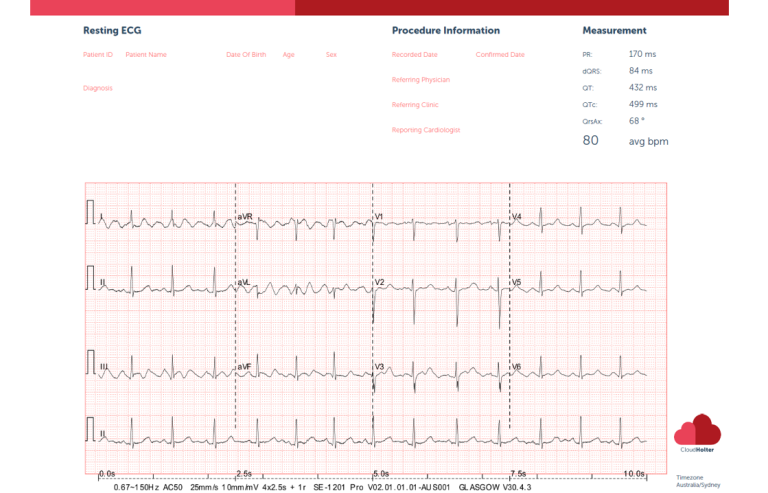Select the Patient Name field
The width and height of the screenshot is (768, 493).
click(146, 55)
